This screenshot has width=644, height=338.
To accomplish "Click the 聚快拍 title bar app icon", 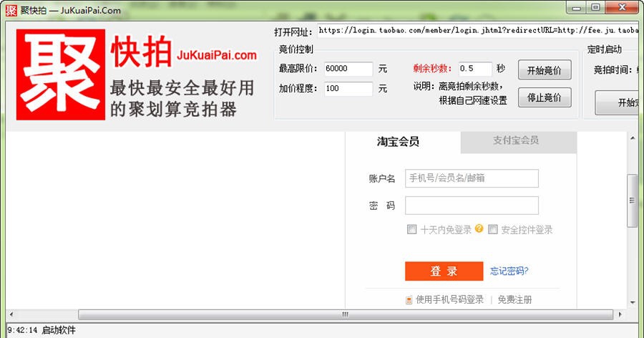I will (x=11, y=10).
